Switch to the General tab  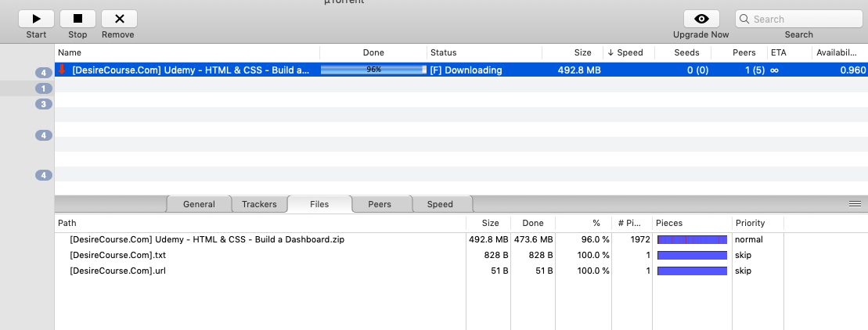[199, 204]
